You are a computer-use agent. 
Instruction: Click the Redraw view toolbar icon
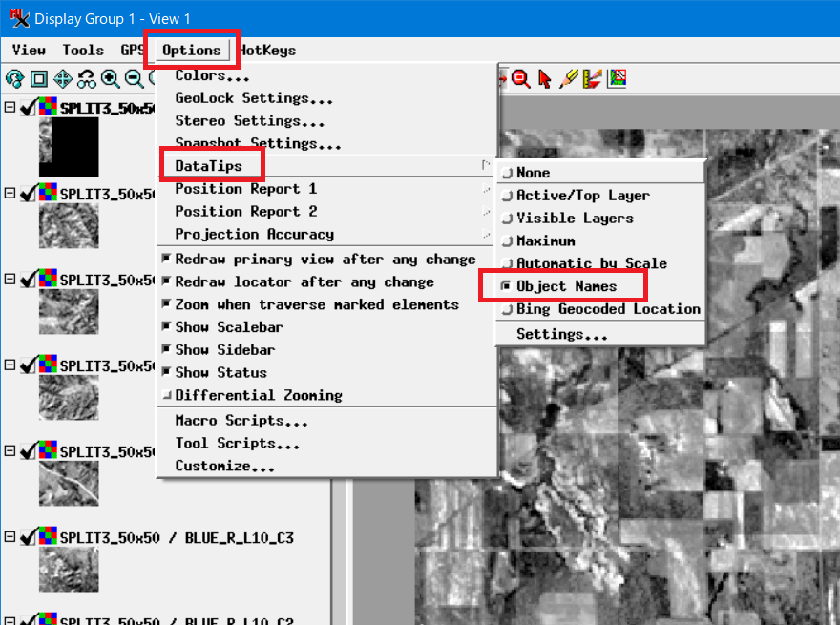click(14, 79)
